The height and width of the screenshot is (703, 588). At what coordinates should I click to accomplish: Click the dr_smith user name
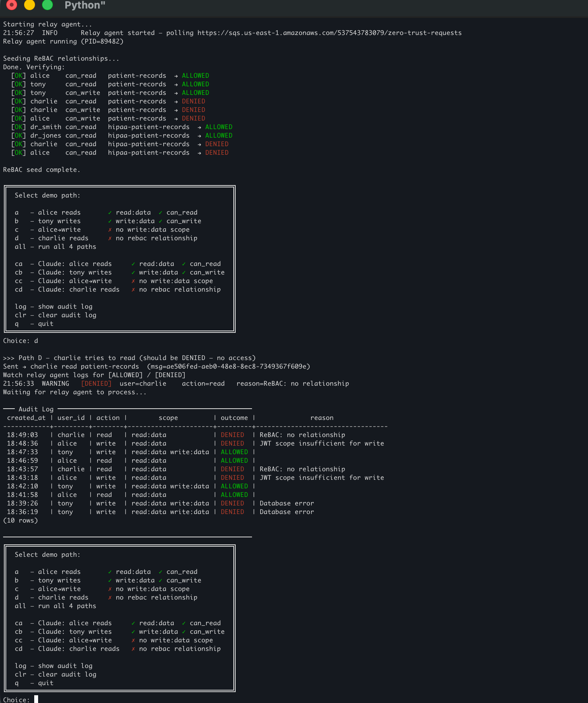click(45, 127)
